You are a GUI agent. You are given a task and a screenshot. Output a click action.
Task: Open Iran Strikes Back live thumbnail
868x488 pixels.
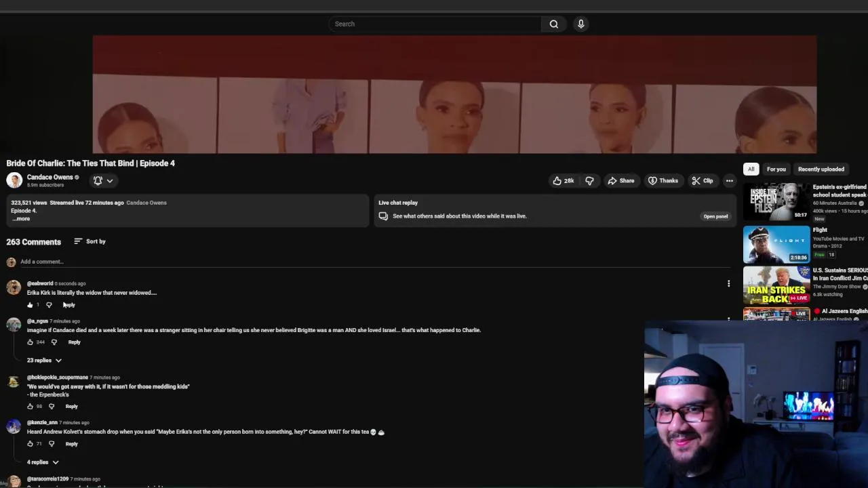(x=776, y=286)
